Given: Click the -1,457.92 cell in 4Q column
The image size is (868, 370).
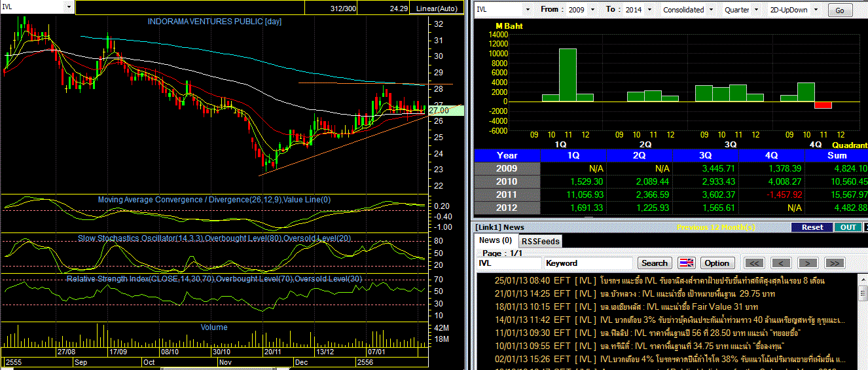Looking at the screenshot, I should click(772, 194).
